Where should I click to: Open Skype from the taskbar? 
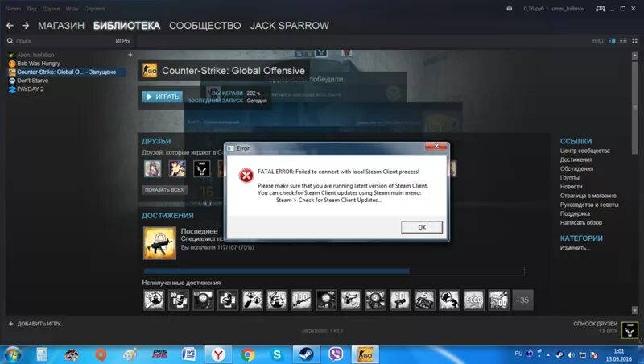click(277, 354)
